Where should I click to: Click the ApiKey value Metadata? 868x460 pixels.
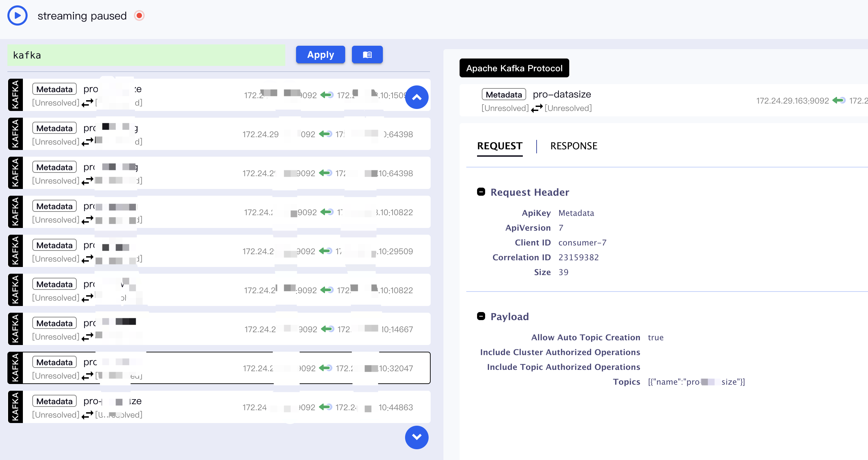[576, 213]
